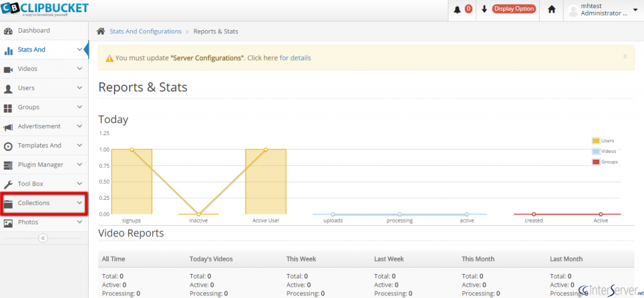
Task: Select the Photos sidebar menu label
Action: tap(28, 222)
